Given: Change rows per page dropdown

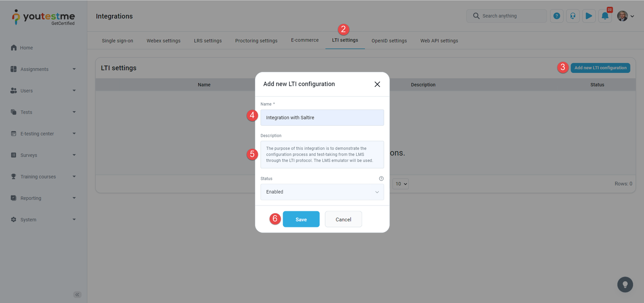Looking at the screenshot, I should point(401,184).
